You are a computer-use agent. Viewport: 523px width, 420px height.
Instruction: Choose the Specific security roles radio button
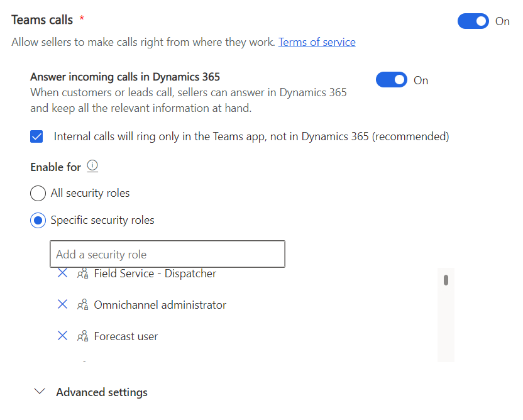pos(38,221)
